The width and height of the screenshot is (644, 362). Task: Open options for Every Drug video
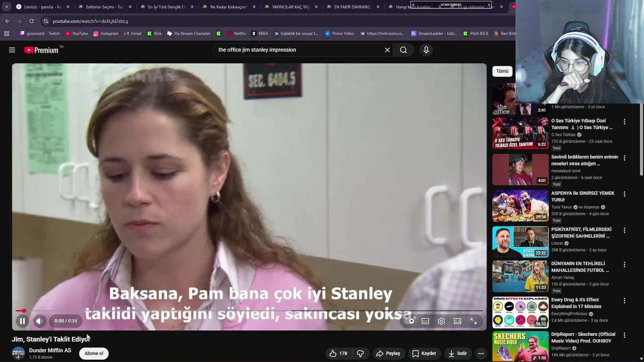[x=624, y=301]
